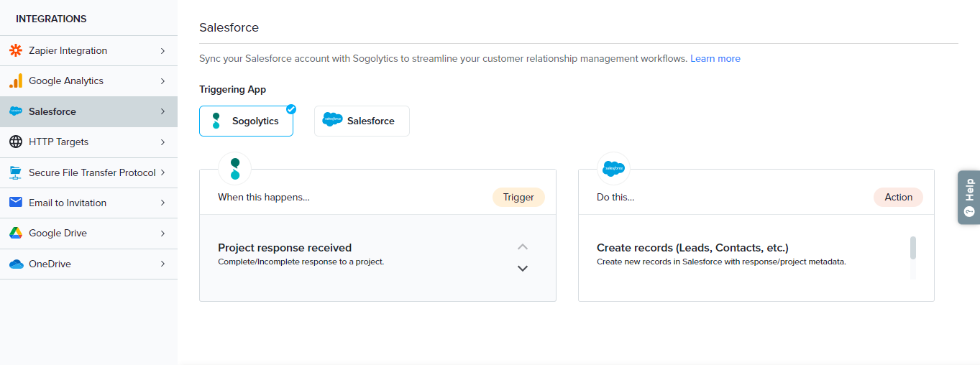Select previous trigger with the up chevron
The height and width of the screenshot is (365, 980).
[523, 247]
